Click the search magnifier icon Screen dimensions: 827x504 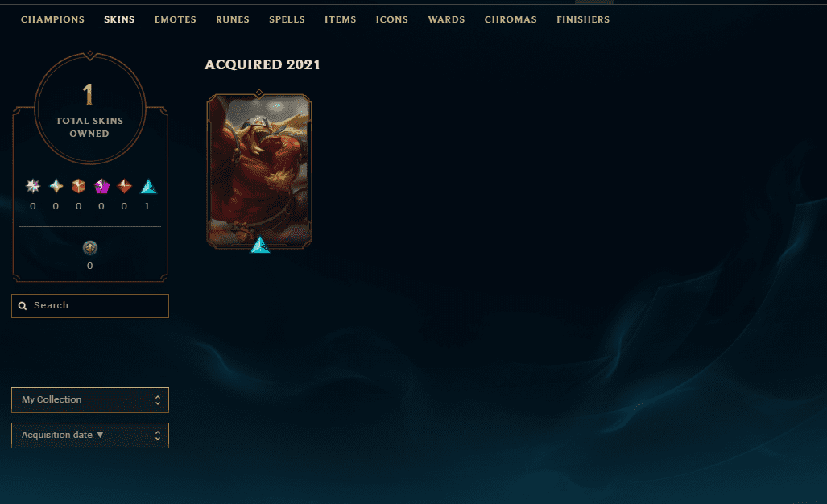pos(23,306)
